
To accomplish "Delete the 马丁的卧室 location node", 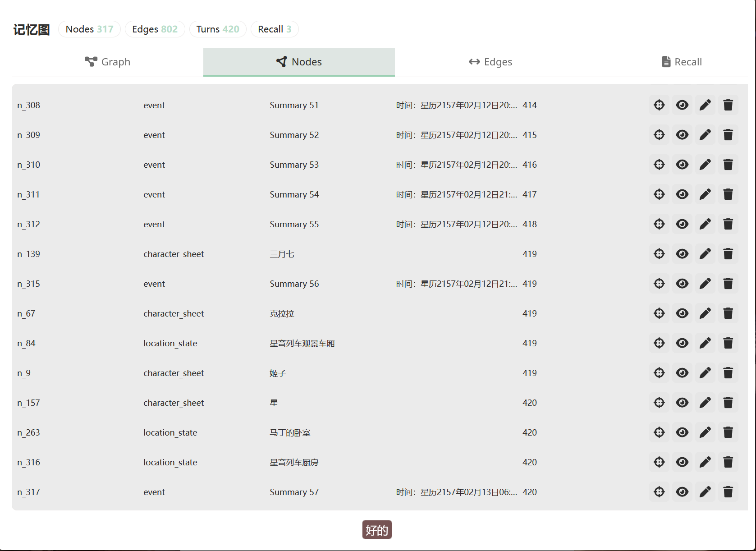I will [728, 432].
